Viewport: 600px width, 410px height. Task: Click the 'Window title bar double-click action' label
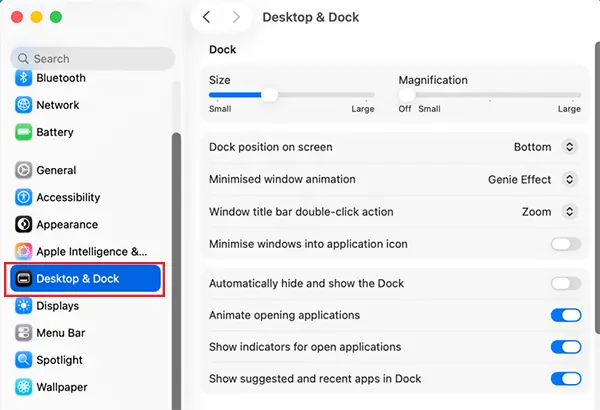coord(301,212)
